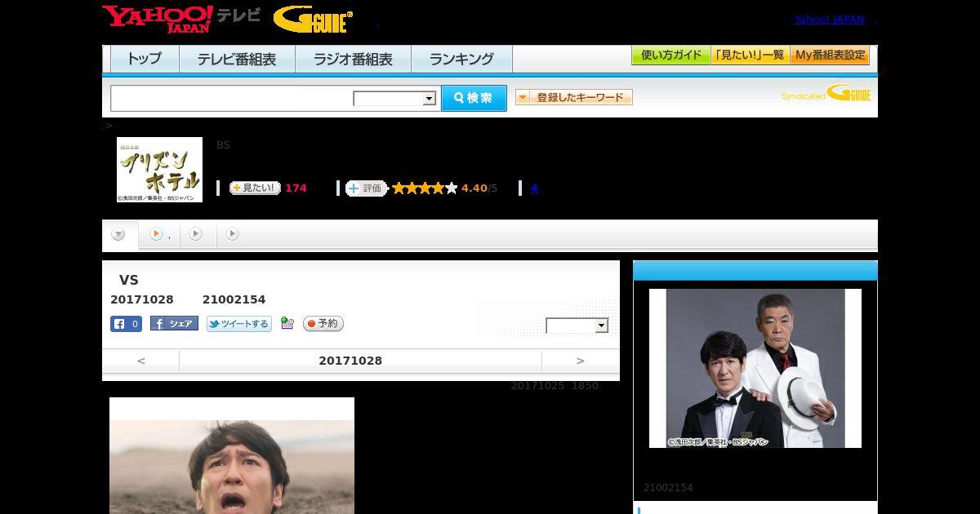
Task: Click the BS channel label
Action: point(223,145)
